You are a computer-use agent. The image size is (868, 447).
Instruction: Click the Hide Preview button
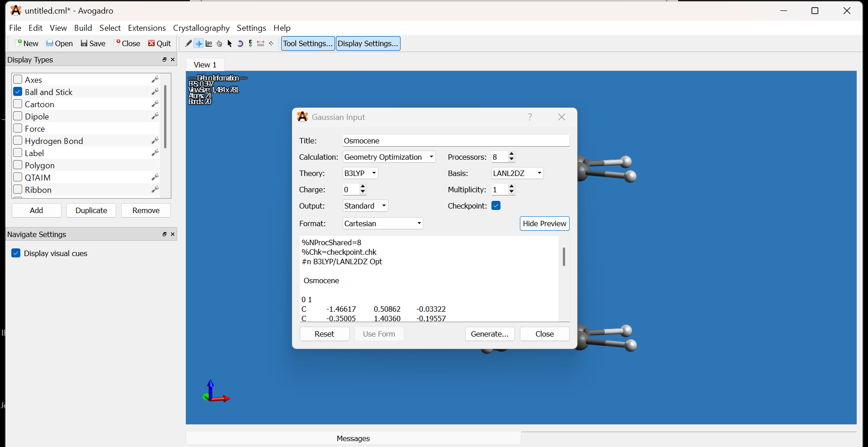pyautogui.click(x=544, y=223)
